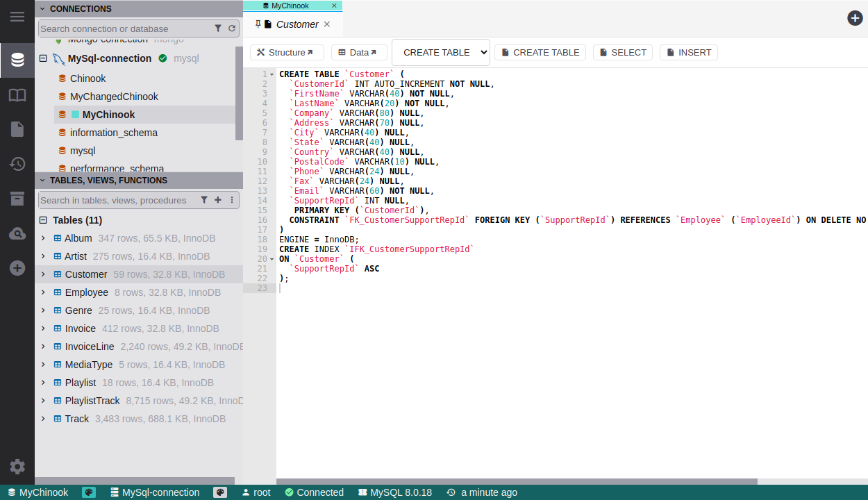Switch to the Customer editor tab
This screenshot has width=868, height=500.
pos(297,24)
